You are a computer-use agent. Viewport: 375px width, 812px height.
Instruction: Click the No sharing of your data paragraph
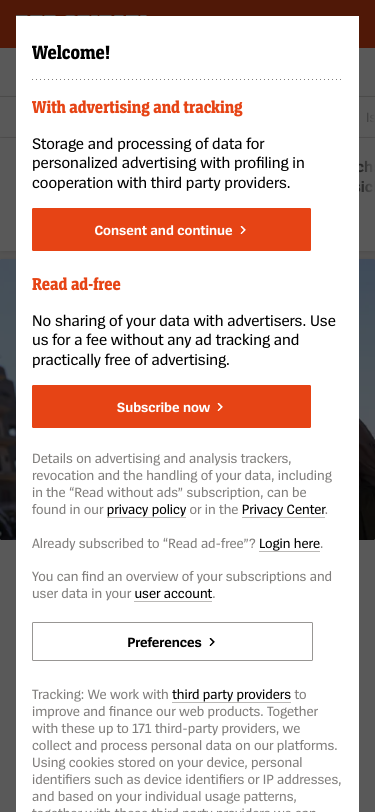point(184,340)
